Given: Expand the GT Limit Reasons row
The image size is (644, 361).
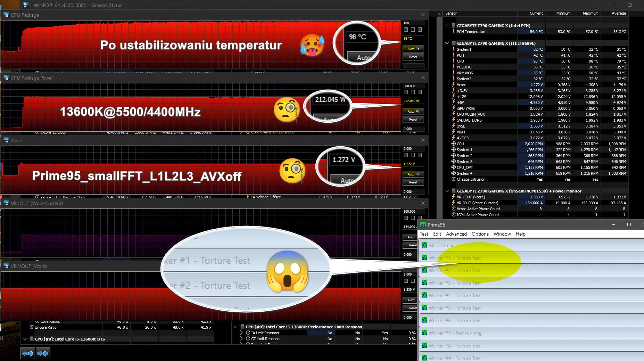Looking at the screenshot, I should click(242, 339).
